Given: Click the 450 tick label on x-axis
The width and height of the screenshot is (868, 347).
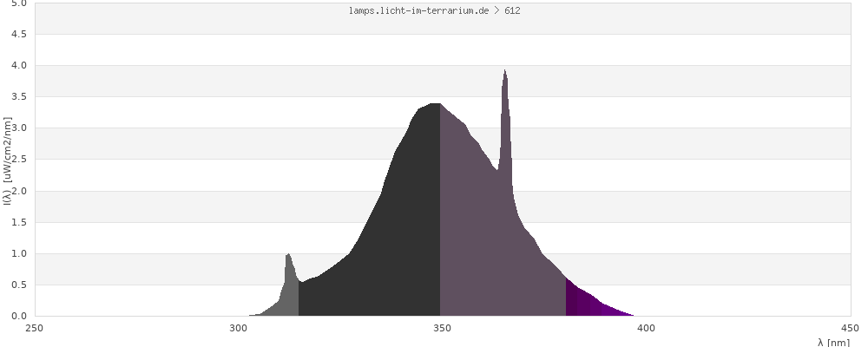Looking at the screenshot, I should tap(850, 328).
